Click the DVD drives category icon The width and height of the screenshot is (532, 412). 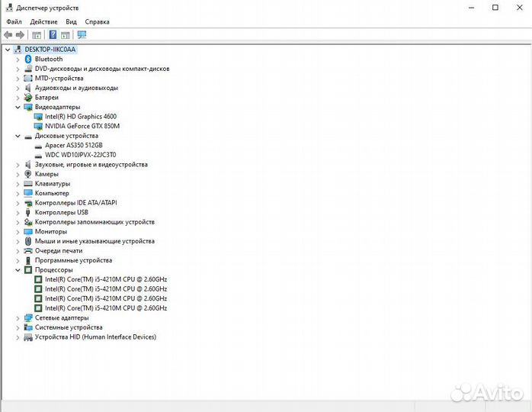(x=28, y=69)
